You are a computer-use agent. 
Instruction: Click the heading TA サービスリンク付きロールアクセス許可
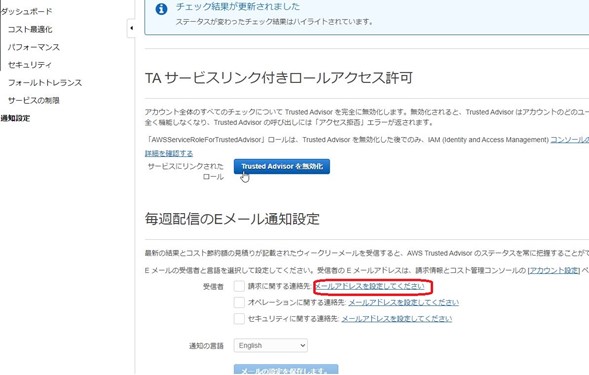pos(279,78)
